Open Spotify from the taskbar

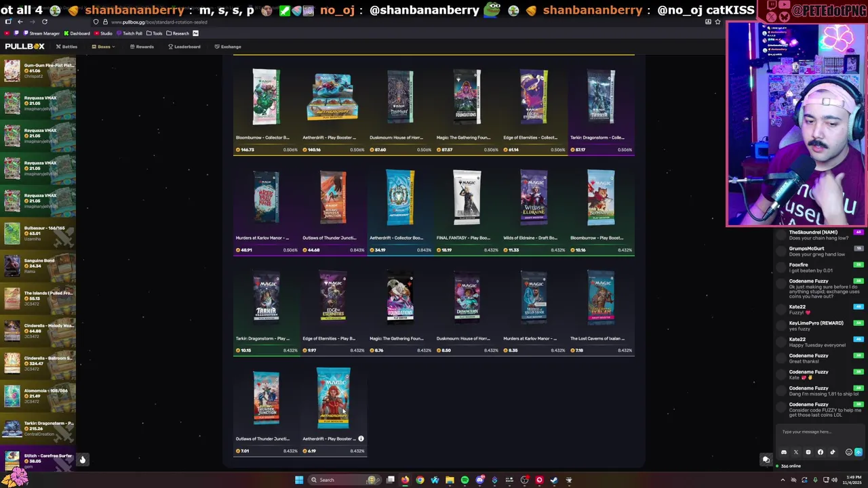(465, 480)
